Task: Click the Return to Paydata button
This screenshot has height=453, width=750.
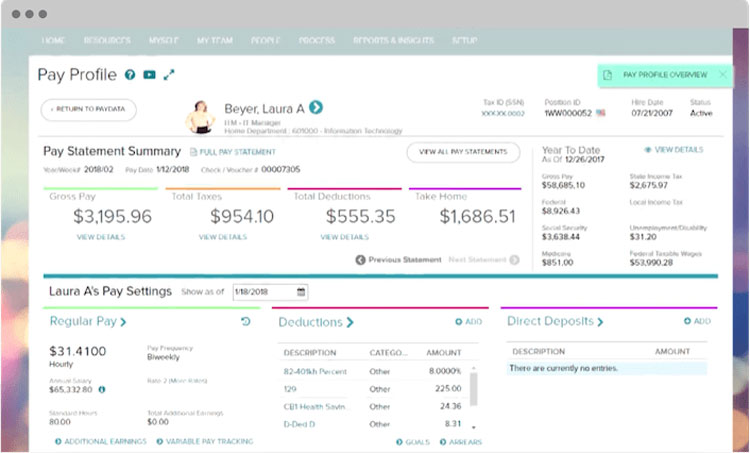Action: coord(88,110)
